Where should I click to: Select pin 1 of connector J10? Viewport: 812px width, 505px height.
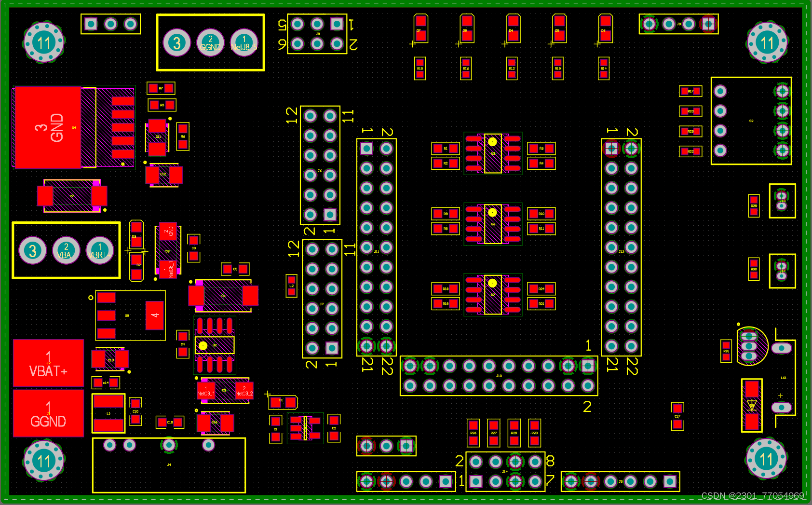coord(588,366)
